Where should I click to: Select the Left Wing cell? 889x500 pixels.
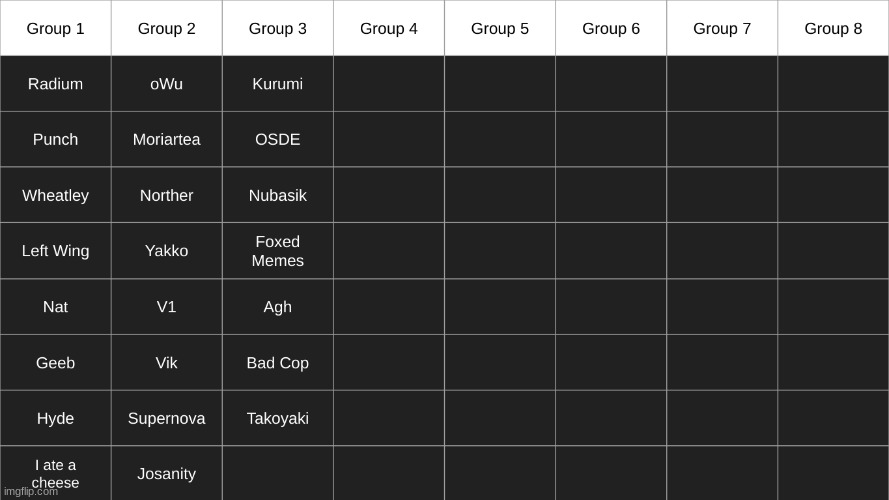pos(55,251)
